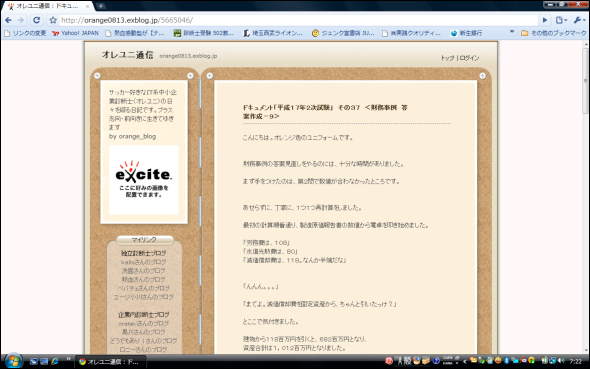Click the Go arrow beside the address bar
Image resolution: width=590 pixels, height=369 pixels.
(545, 20)
